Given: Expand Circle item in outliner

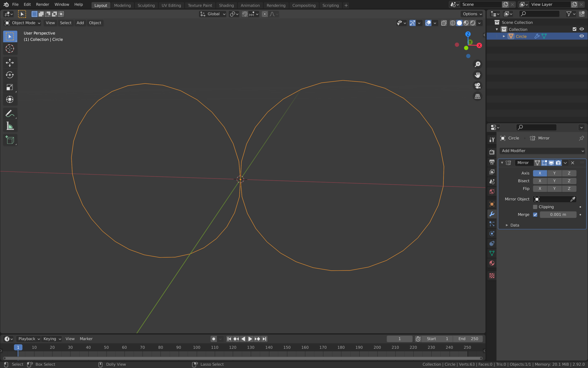Looking at the screenshot, I should [x=504, y=36].
